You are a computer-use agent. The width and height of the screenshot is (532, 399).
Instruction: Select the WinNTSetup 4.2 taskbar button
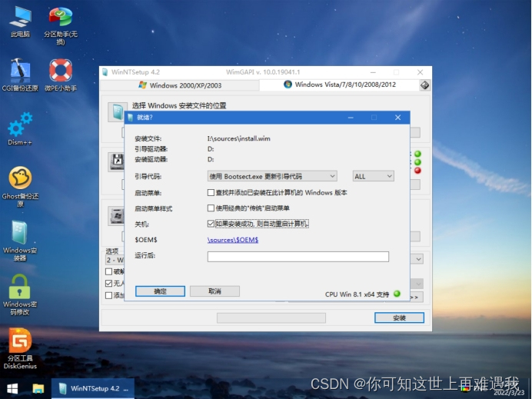[x=92, y=389]
